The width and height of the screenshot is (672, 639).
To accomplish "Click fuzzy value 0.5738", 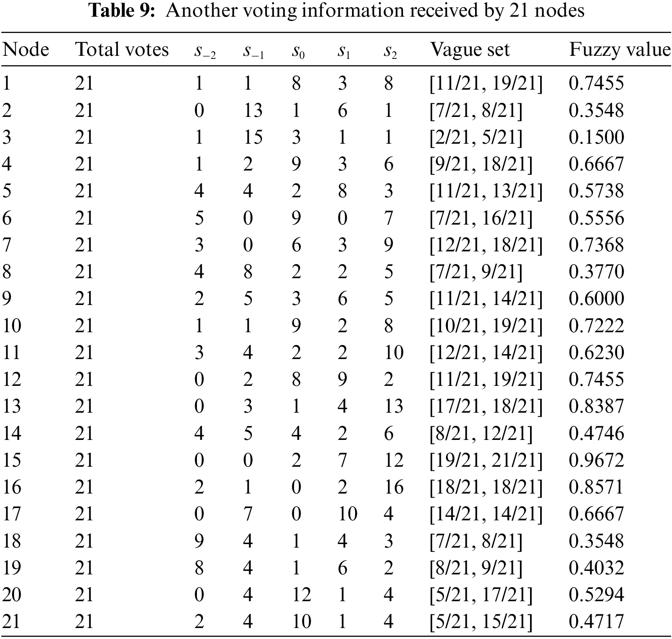I will pyautogui.click(x=596, y=191).
